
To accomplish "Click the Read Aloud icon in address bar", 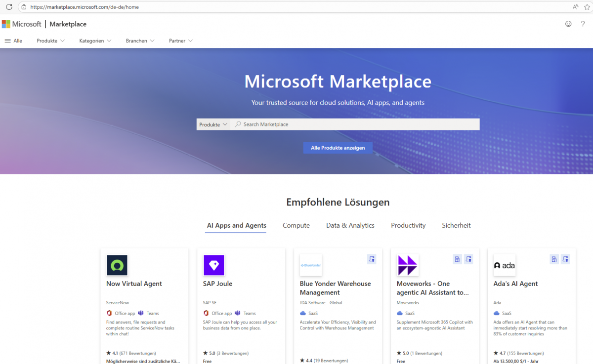I will click(575, 7).
